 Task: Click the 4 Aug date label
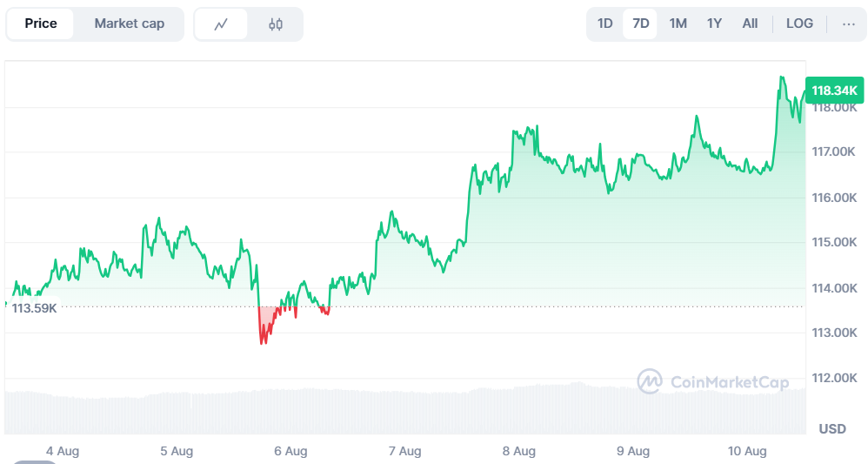pos(63,451)
